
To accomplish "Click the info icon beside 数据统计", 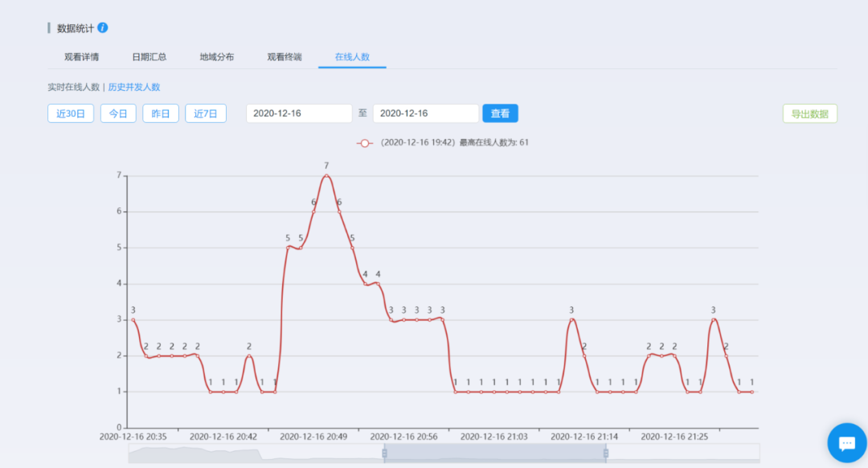I will pyautogui.click(x=102, y=28).
